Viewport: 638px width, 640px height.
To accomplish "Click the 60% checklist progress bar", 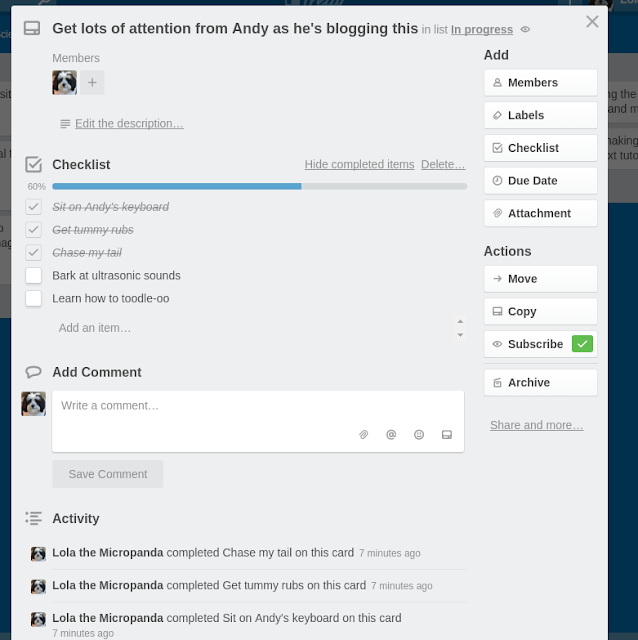I will click(260, 186).
